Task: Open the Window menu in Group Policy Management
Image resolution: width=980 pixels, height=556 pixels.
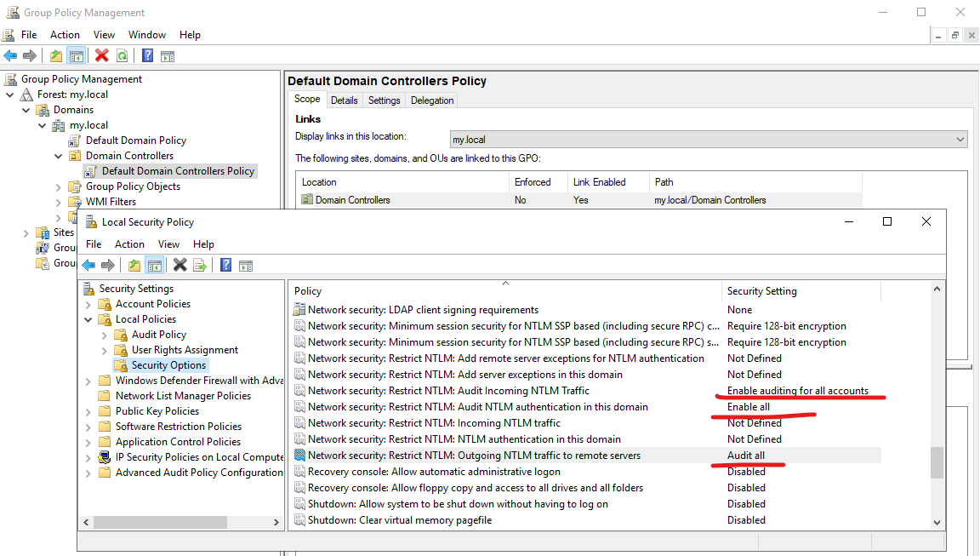Action: pyautogui.click(x=146, y=35)
